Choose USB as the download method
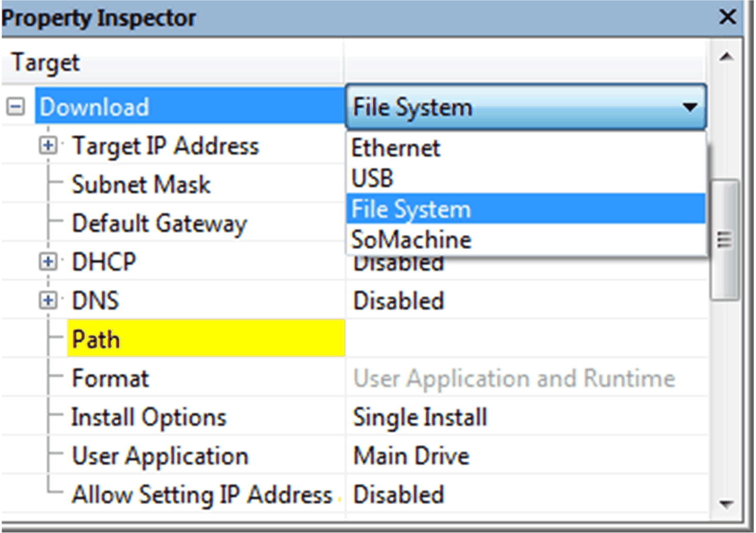Screen dimensions: 756x533 [372, 178]
